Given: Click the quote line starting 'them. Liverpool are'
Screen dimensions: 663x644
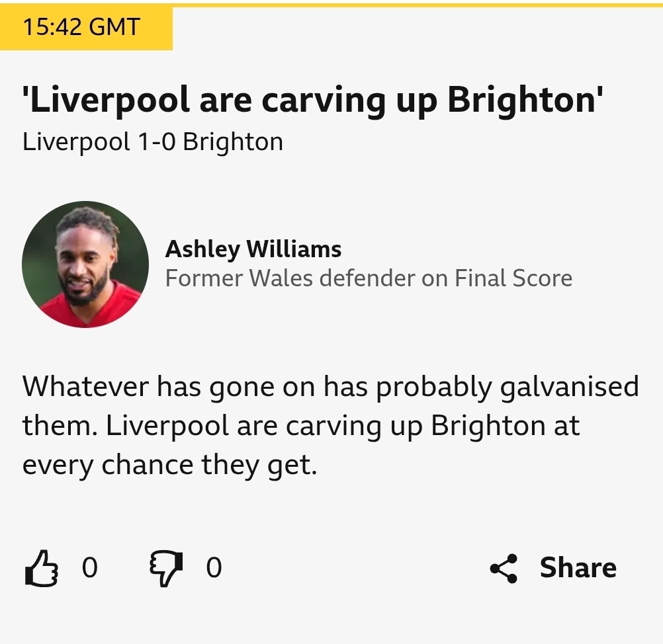Looking at the screenshot, I should [x=300, y=426].
